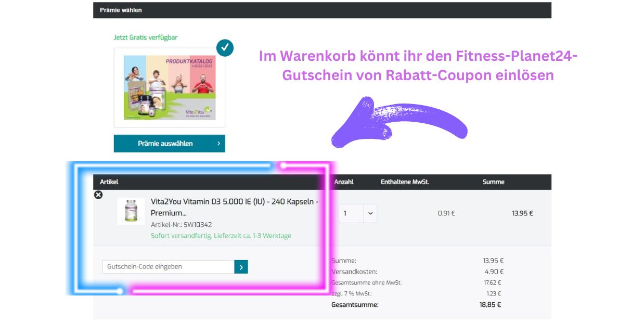Click the Prämie auswählen button
The width and height of the screenshot is (644, 322).
click(170, 144)
